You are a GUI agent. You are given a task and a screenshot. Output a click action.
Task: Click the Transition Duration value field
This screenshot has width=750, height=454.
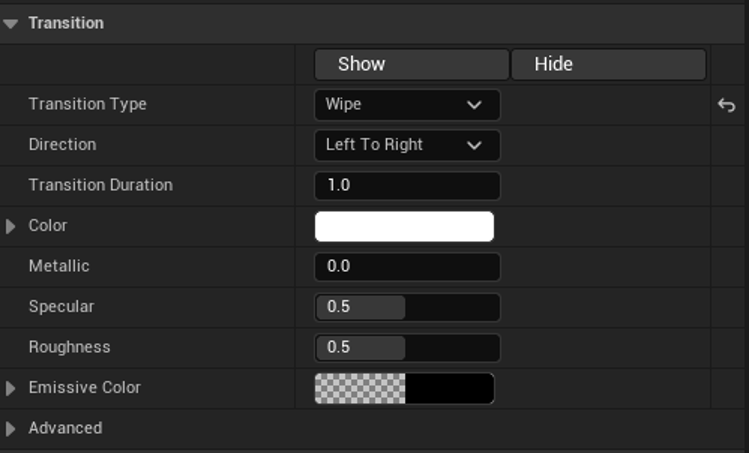click(406, 186)
